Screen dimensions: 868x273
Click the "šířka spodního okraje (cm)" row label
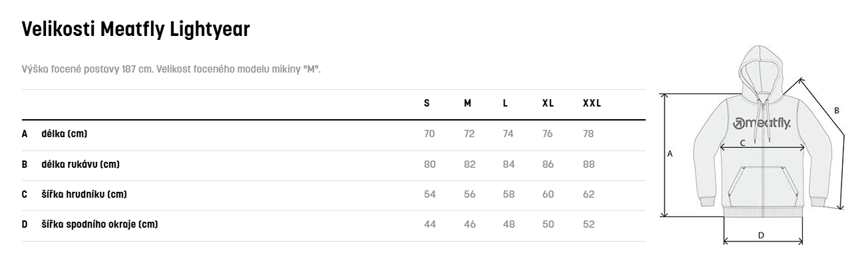pyautogui.click(x=99, y=224)
